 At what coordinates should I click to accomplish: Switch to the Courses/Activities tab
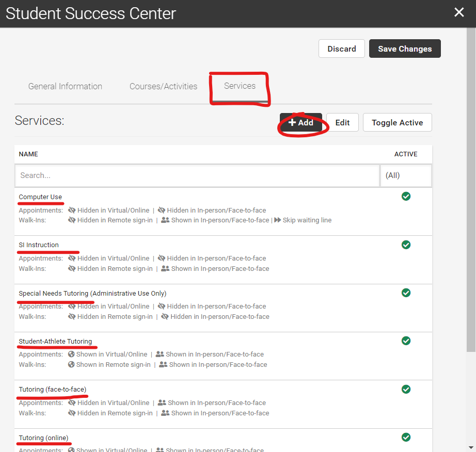pyautogui.click(x=163, y=87)
